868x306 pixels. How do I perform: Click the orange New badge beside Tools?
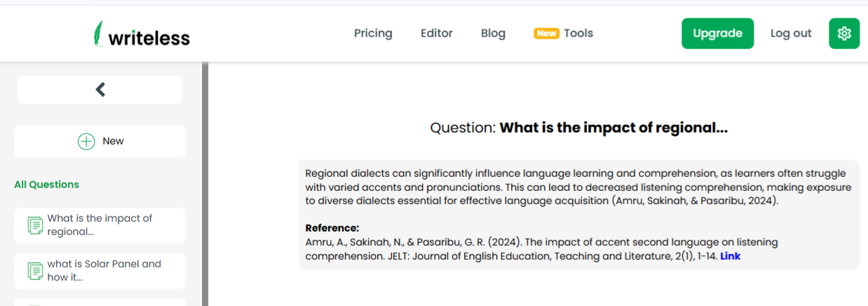[x=546, y=33]
